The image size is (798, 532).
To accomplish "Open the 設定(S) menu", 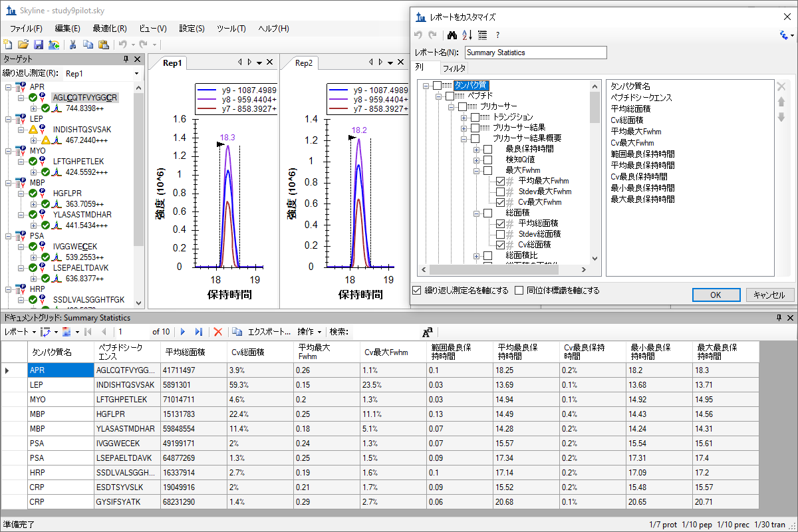I will [192, 29].
